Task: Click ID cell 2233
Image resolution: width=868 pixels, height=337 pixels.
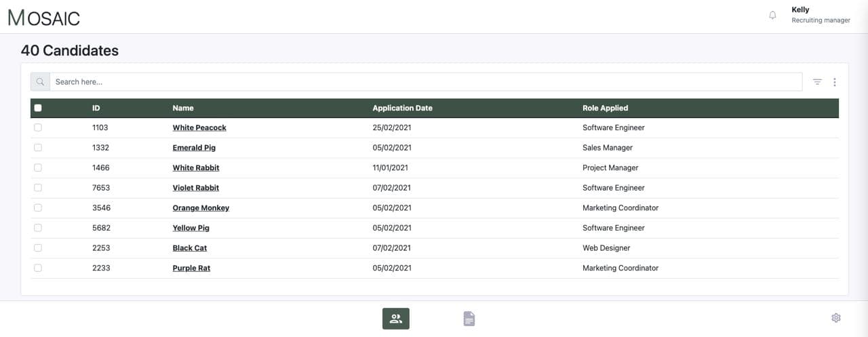Action: point(100,268)
